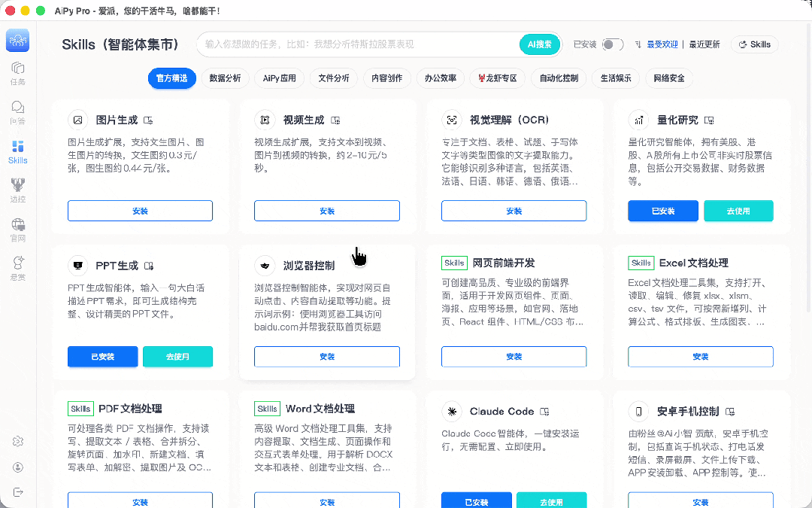Click the 浏览器控制 mask icon

pyautogui.click(x=265, y=266)
